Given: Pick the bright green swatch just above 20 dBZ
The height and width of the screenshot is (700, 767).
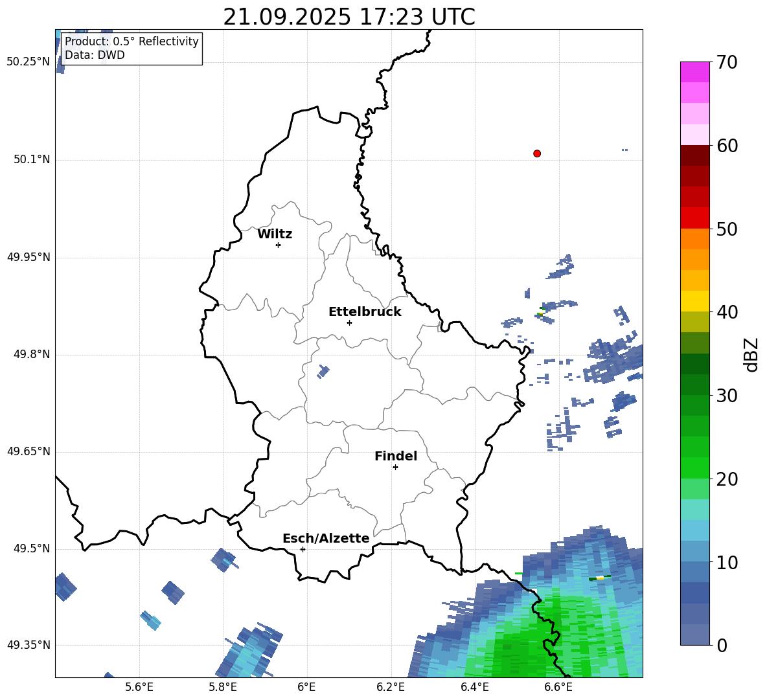Looking at the screenshot, I should [694, 468].
